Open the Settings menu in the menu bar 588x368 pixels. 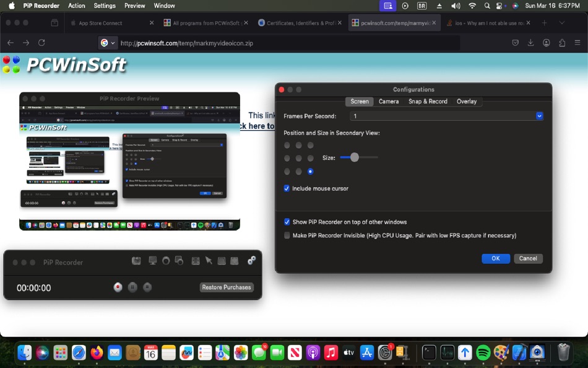click(x=105, y=6)
